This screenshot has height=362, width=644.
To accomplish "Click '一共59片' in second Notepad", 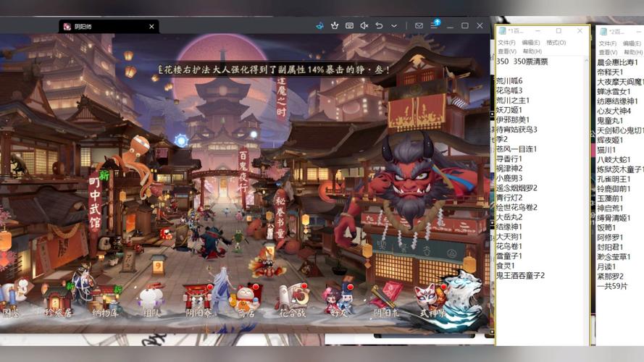I will pos(612,286).
